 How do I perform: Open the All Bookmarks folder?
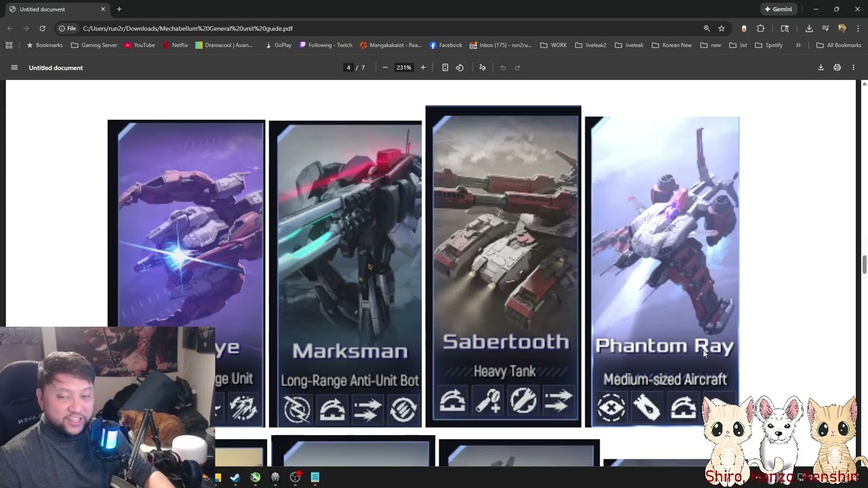(839, 45)
